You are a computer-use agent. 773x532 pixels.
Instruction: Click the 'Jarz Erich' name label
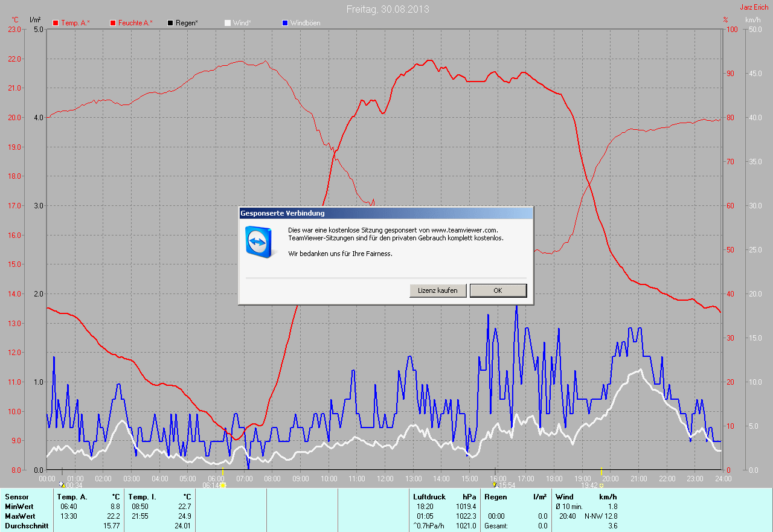(754, 7)
